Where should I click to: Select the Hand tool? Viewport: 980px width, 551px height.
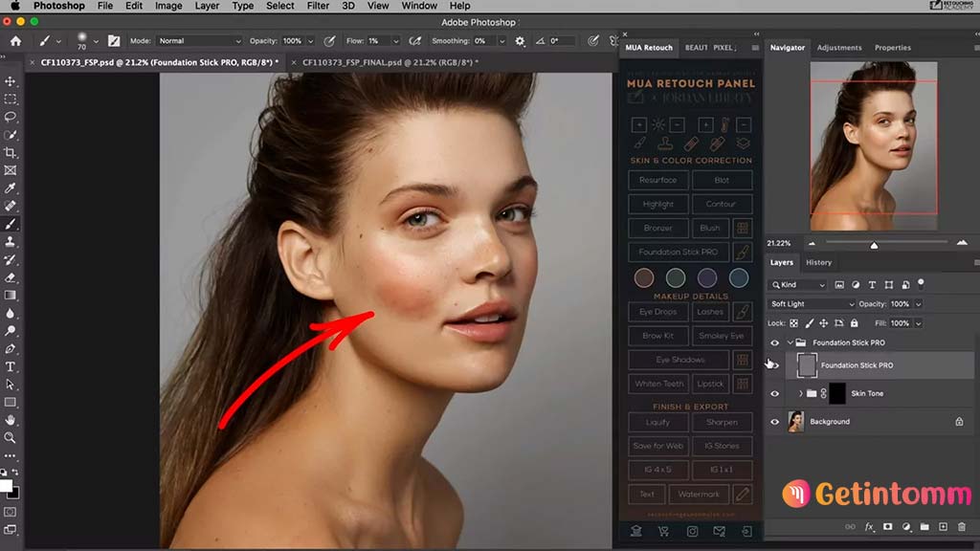pos(11,420)
